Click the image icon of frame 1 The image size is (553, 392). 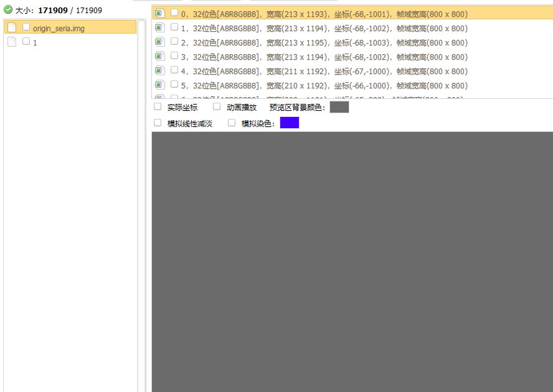tap(159, 27)
